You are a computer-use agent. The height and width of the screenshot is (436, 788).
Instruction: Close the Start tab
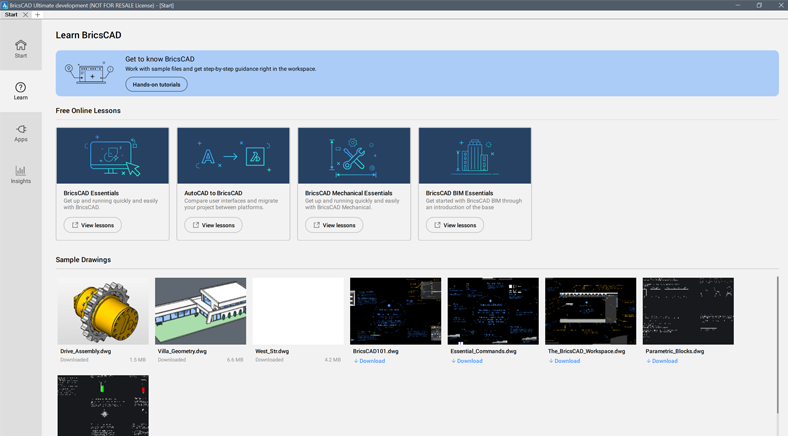tap(26, 15)
